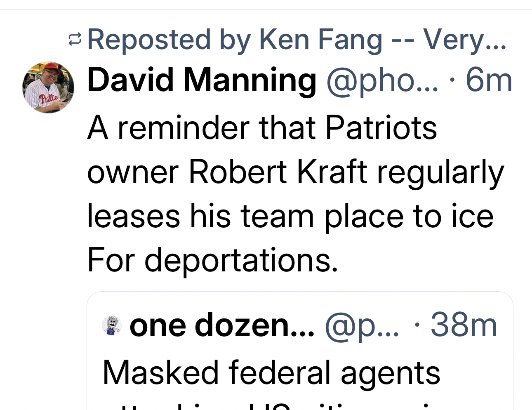
Task: Click David Manning's profile avatar
Action: coord(48,87)
